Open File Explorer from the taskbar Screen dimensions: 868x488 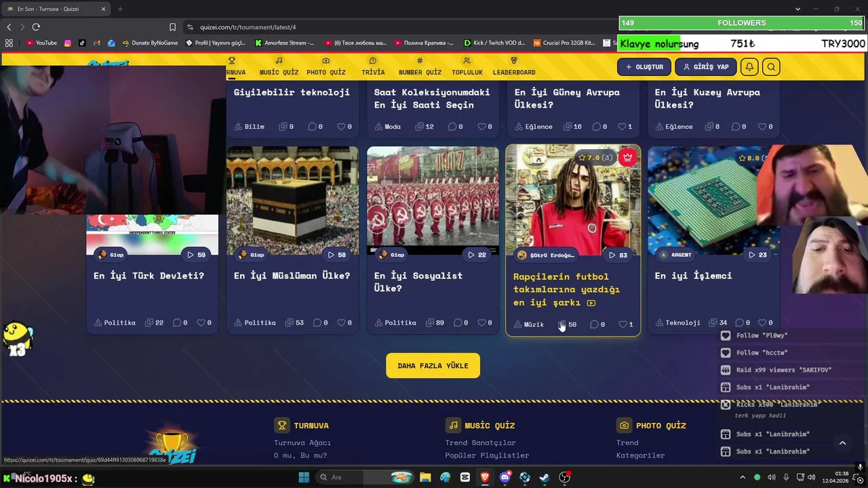[425, 477]
